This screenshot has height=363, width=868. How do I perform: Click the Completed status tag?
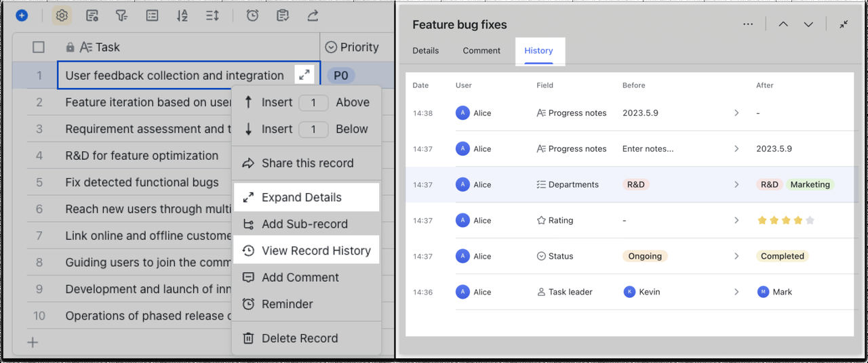pyautogui.click(x=783, y=256)
